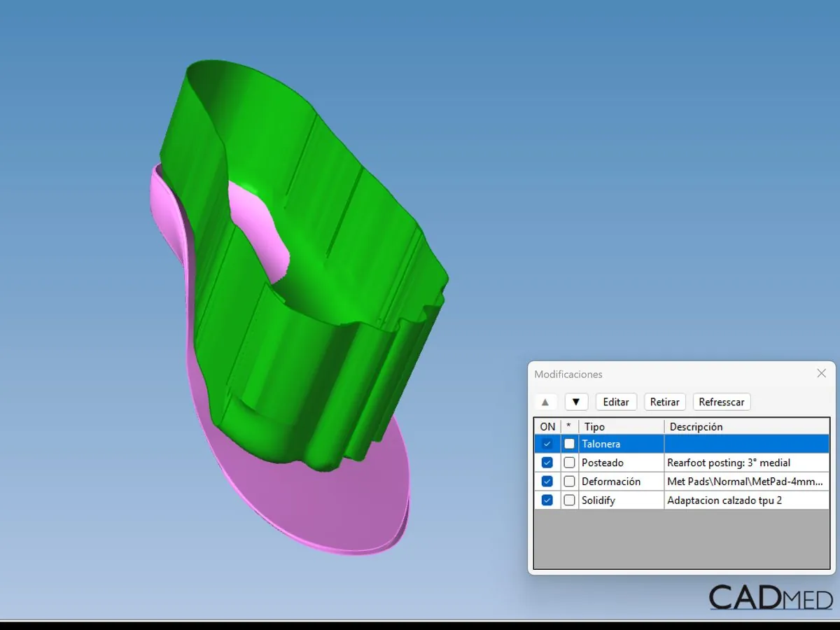
Task: Select the Talonera row
Action: point(682,444)
